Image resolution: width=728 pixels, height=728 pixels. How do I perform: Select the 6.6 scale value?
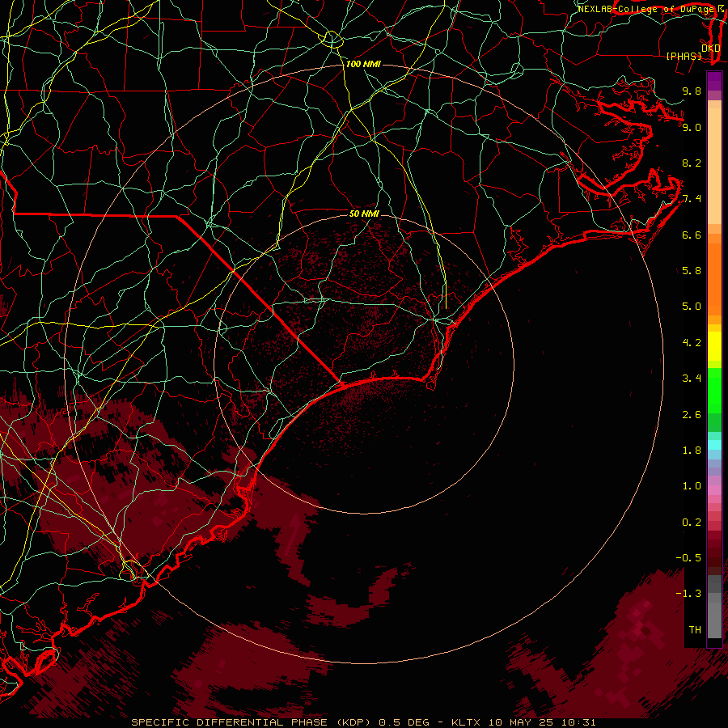(x=692, y=235)
